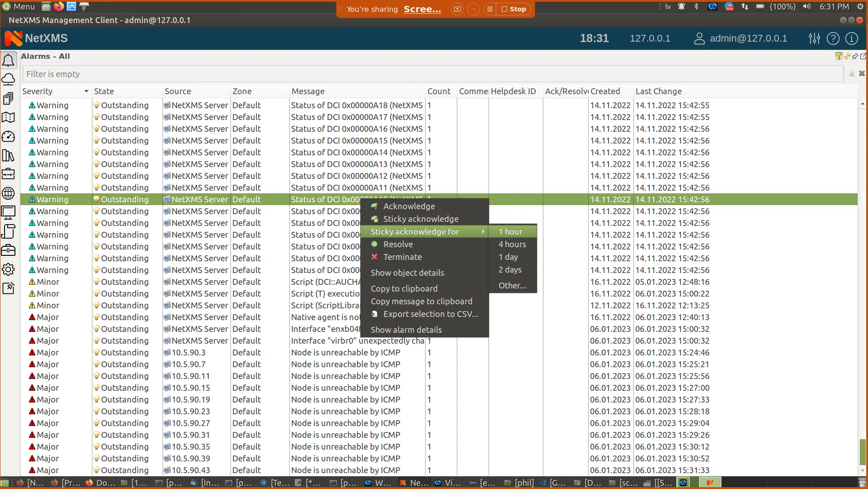Click the info icon in the header
This screenshot has height=489, width=868.
[x=852, y=38]
